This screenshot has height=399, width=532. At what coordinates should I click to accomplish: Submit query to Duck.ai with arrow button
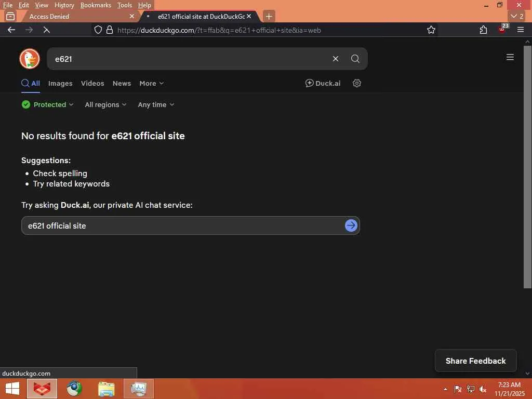pyautogui.click(x=351, y=225)
